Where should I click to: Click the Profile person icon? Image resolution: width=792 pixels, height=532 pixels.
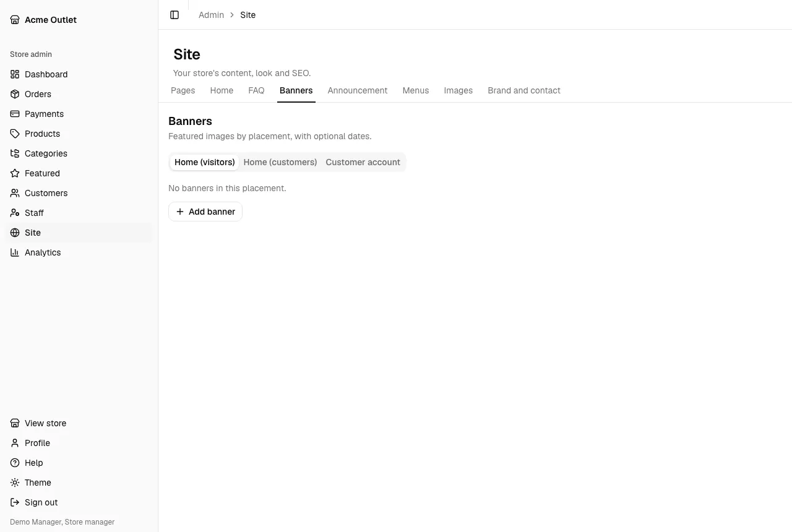pyautogui.click(x=15, y=443)
